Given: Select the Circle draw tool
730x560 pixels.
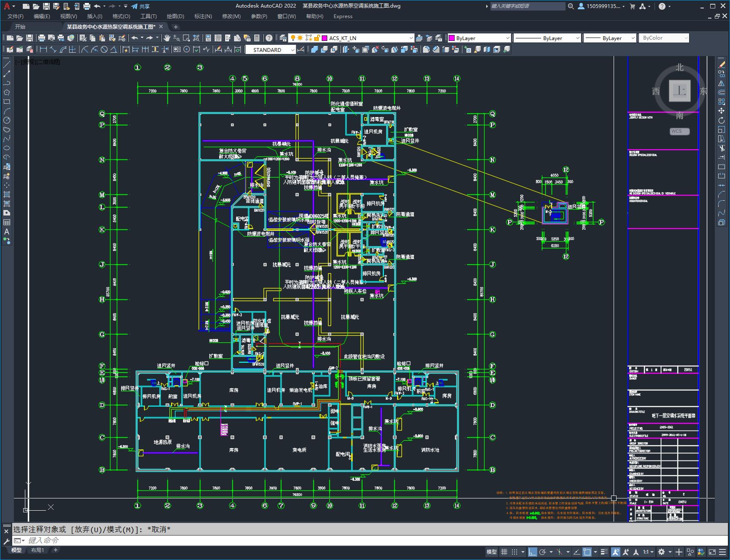Looking at the screenshot, I should [7, 120].
